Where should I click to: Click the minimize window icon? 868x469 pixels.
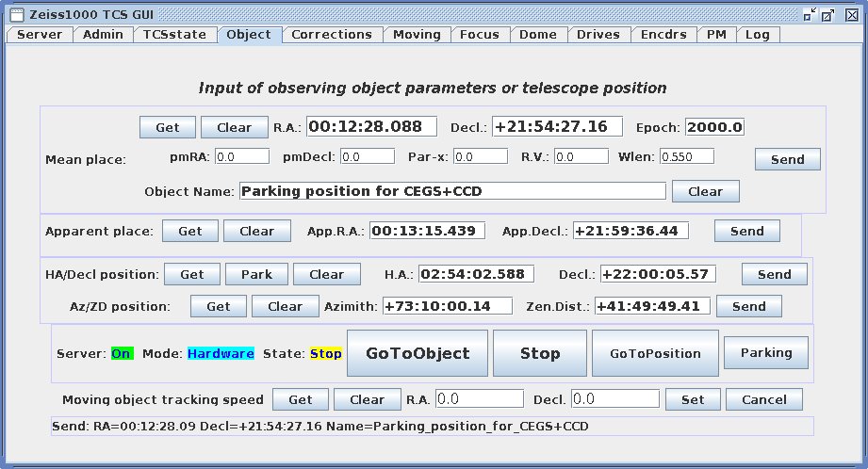[810, 14]
